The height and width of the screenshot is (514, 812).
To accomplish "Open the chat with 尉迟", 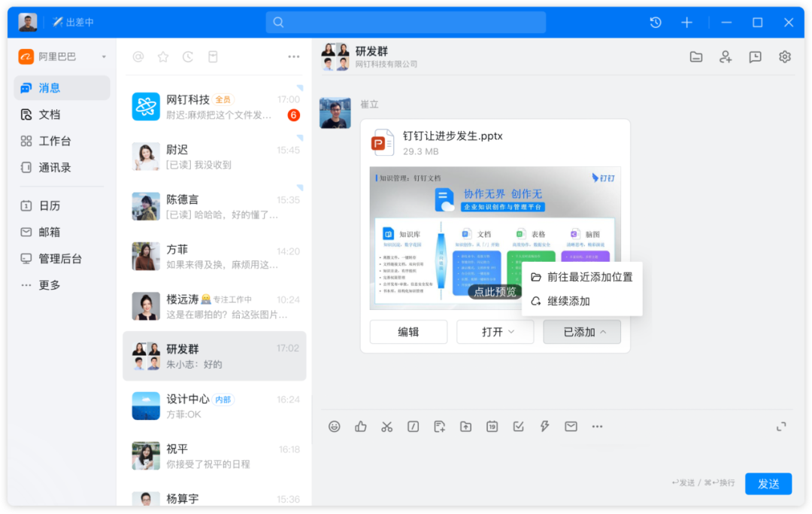I will tap(214, 157).
